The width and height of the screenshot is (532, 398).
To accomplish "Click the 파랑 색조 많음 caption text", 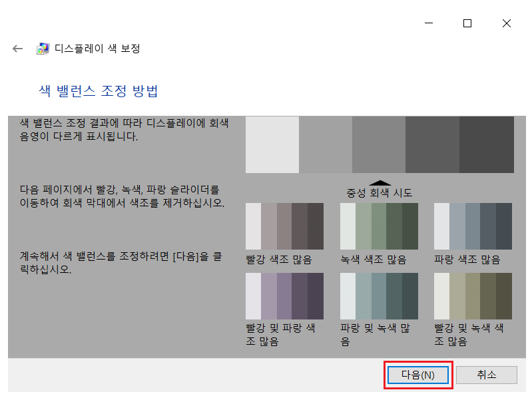I will [x=467, y=260].
